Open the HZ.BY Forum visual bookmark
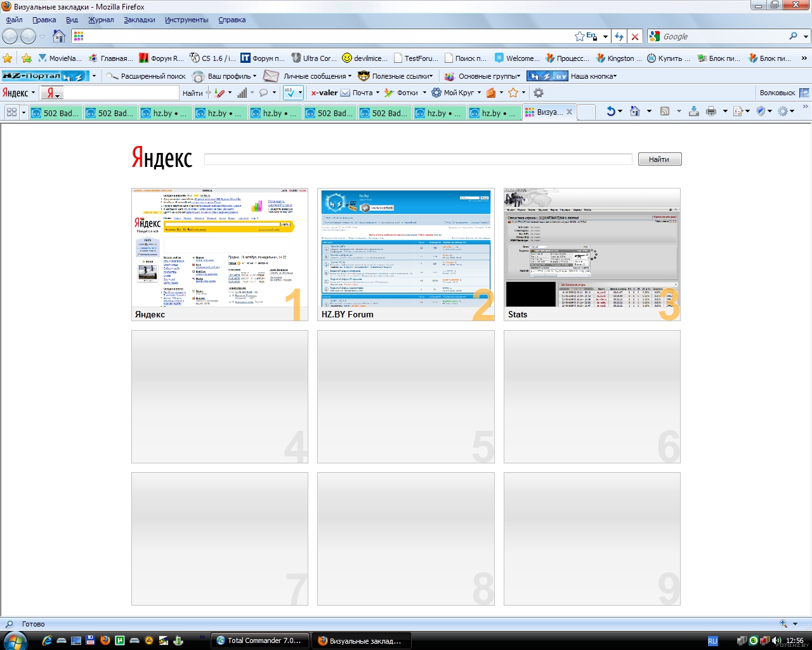812x650 pixels. click(x=406, y=254)
